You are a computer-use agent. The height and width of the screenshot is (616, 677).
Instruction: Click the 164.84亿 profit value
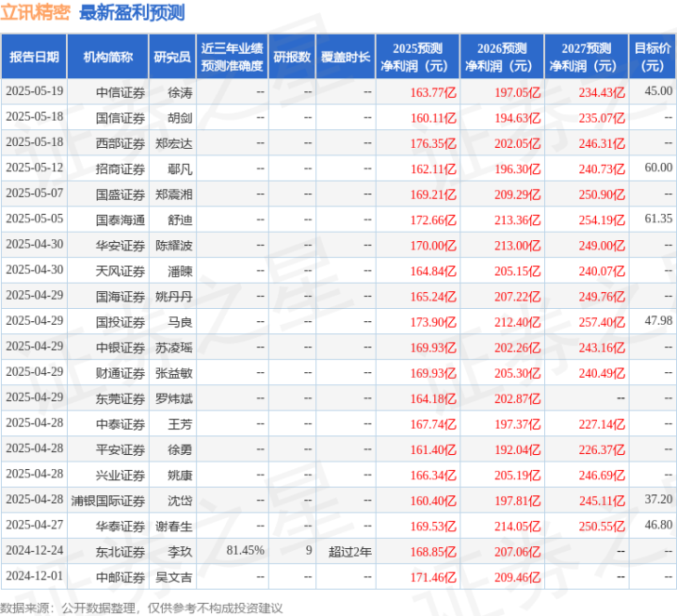coord(433,271)
